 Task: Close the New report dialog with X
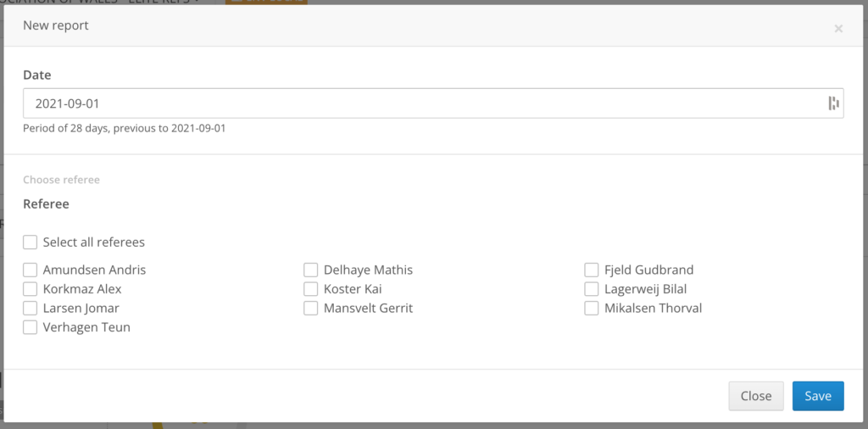(838, 29)
